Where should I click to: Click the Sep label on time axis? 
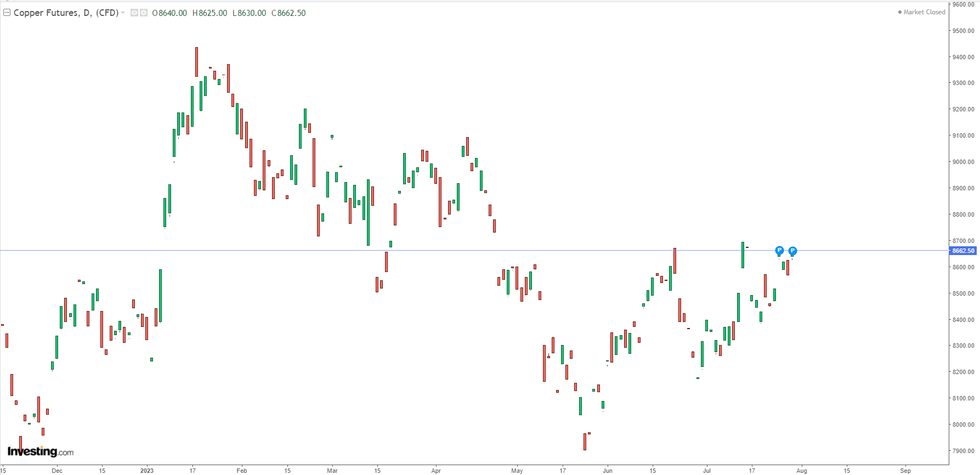coord(905,471)
